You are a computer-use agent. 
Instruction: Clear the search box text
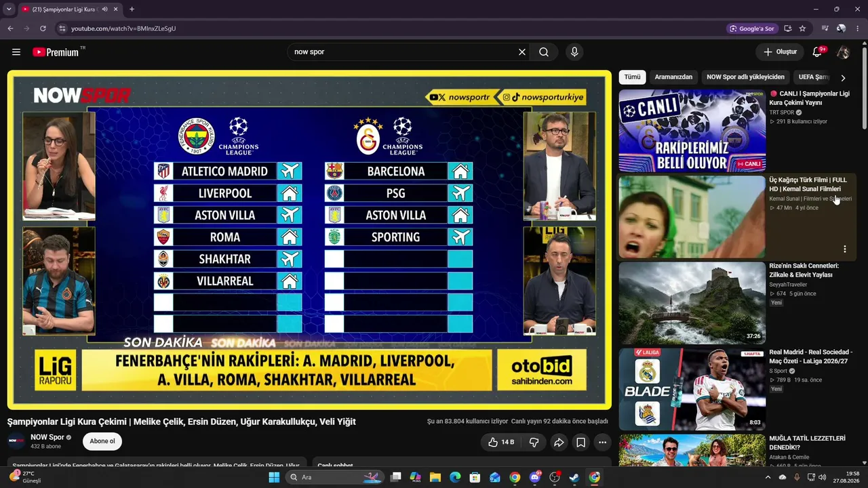tap(522, 52)
